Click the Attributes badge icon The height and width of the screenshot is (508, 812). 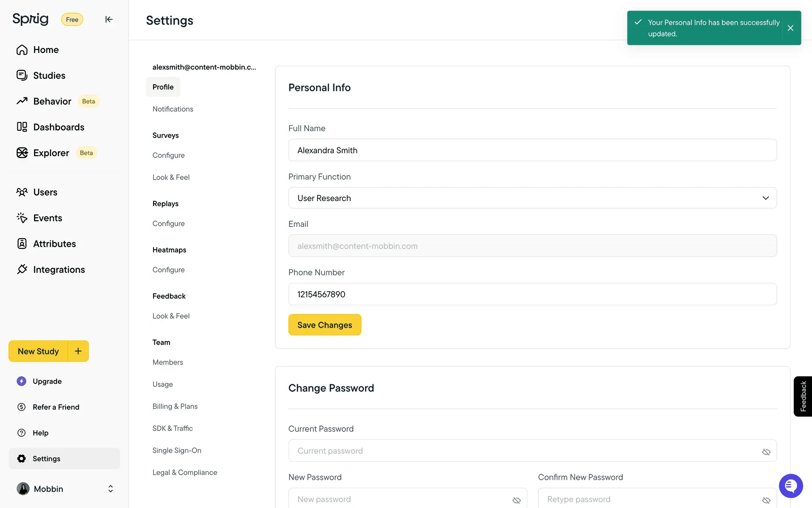(22, 244)
